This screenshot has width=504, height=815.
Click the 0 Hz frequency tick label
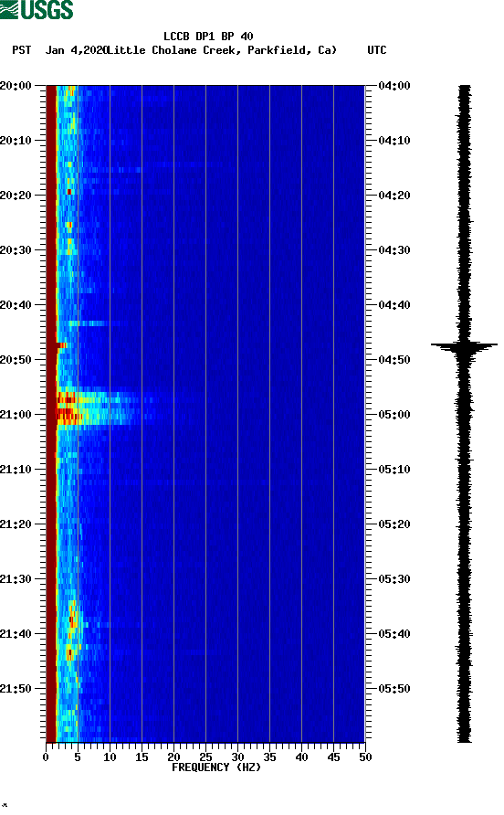pos(46,757)
